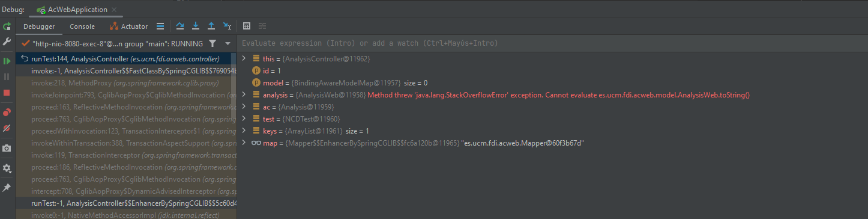This screenshot has width=868, height=219.
Task: Click the red Stop icon
Action: coord(7,93)
